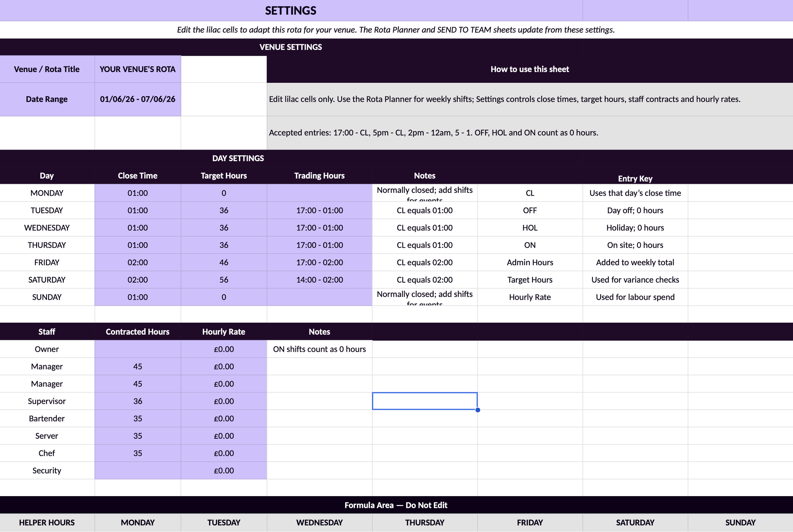Screen dimensions: 793x532
Task: Click Tuesday's target hours '36' cell
Action: 224,210
